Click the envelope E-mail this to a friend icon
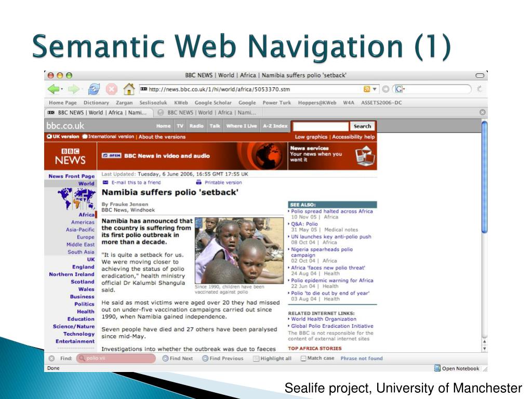This screenshot has height=399, width=532. tap(105, 183)
